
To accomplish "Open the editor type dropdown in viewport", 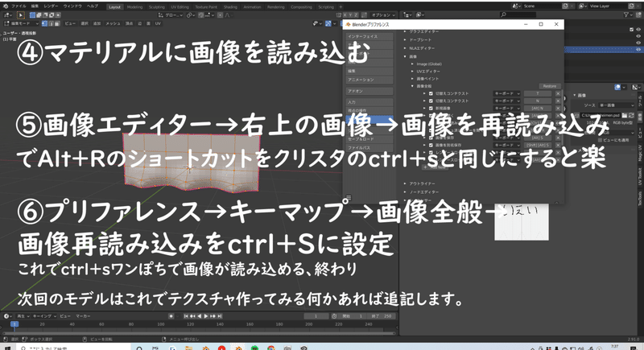I will 8,15.
